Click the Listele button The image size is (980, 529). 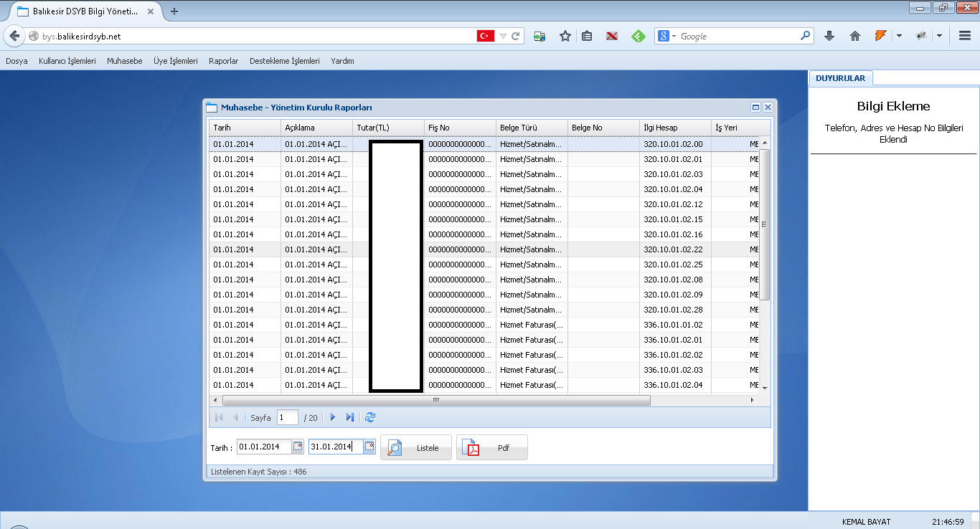point(416,448)
